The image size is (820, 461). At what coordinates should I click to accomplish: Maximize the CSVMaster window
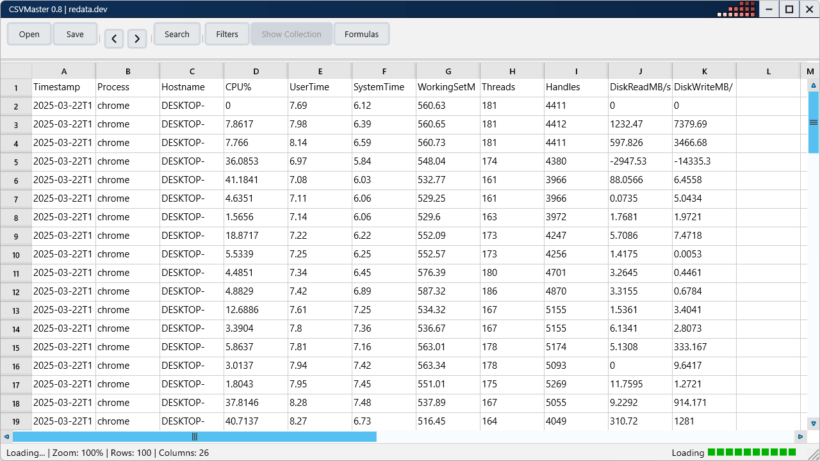coord(788,9)
